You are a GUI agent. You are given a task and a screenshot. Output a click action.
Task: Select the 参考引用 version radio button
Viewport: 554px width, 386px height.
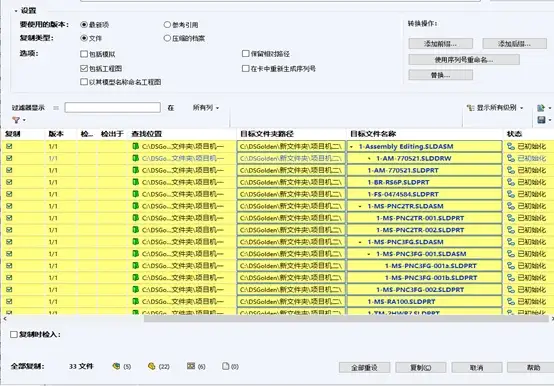tap(167, 25)
